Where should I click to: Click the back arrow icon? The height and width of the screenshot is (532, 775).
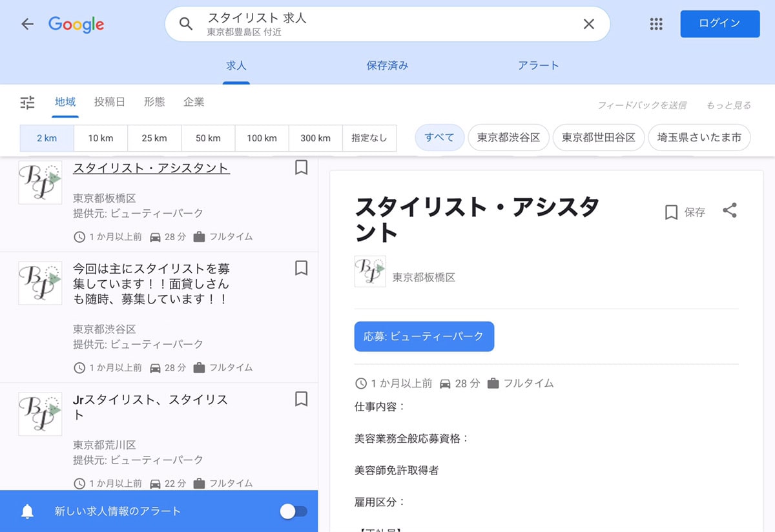[x=27, y=25]
